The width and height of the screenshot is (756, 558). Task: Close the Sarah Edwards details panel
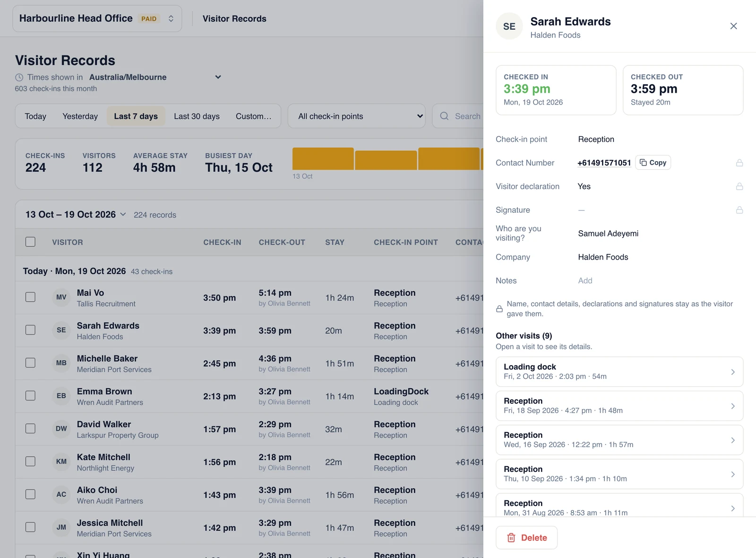point(733,26)
